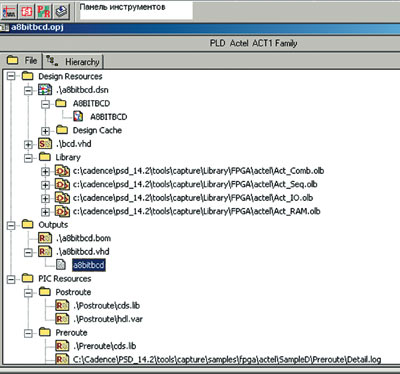Click the A8BITBCD schematic page icon

click(78, 116)
